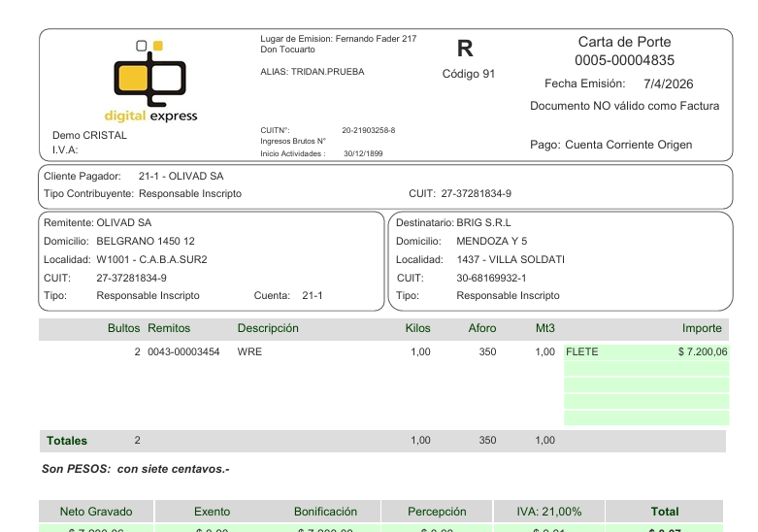Click sender address 'BELGRANO 1450 12'
The width and height of the screenshot is (758, 532).
tap(146, 241)
